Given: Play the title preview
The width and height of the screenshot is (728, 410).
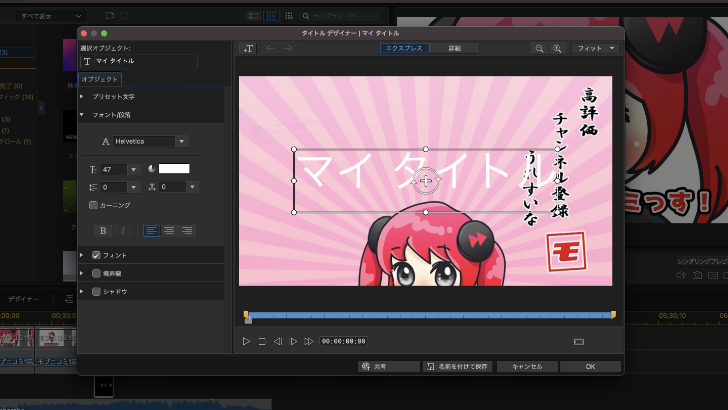Looking at the screenshot, I should pyautogui.click(x=246, y=341).
